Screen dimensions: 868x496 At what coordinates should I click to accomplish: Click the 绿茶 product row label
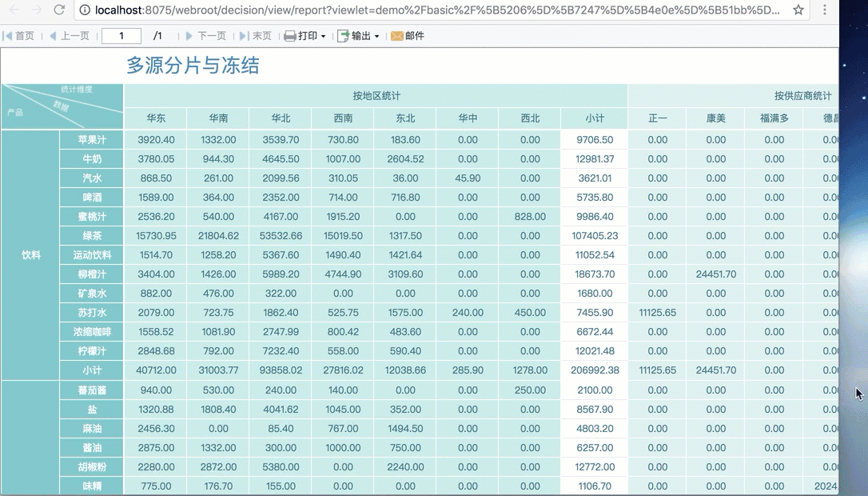92,235
